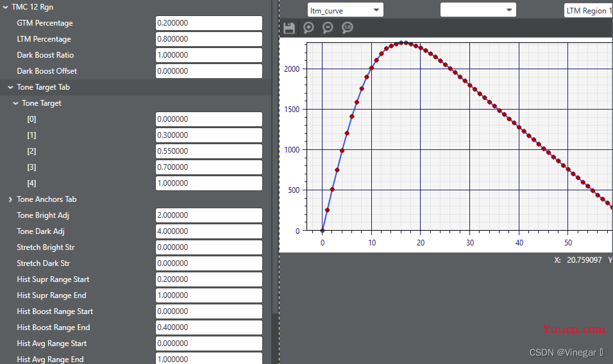Click the curve peak point on chart
The height and width of the screenshot is (364, 613).
click(402, 43)
